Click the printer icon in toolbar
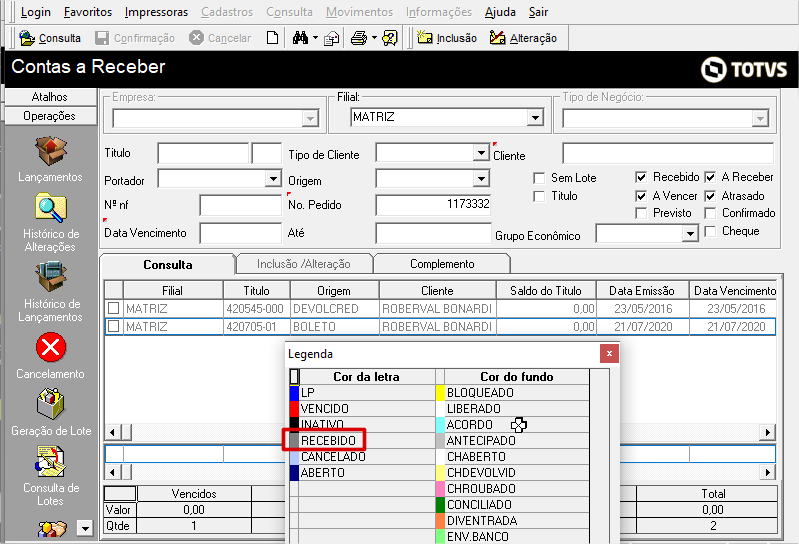This screenshot has width=799, height=544. tap(359, 38)
